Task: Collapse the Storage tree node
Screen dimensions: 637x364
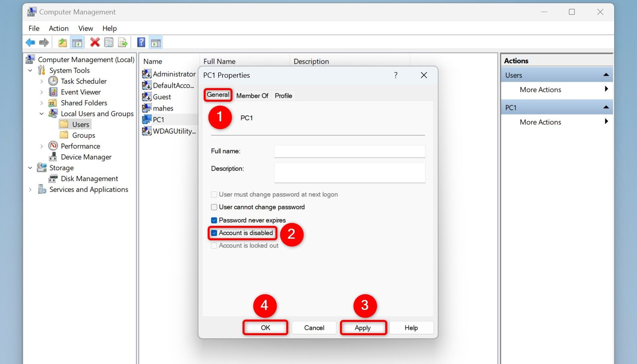Action: (x=30, y=168)
